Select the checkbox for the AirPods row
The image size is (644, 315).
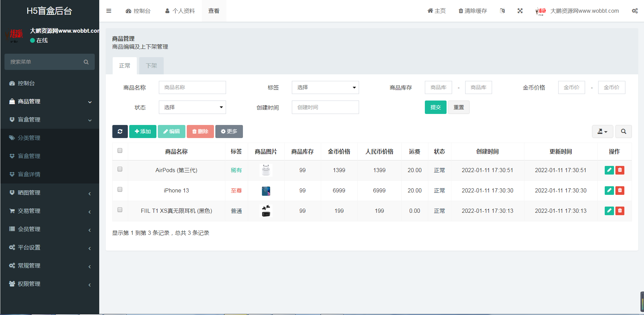(x=120, y=169)
